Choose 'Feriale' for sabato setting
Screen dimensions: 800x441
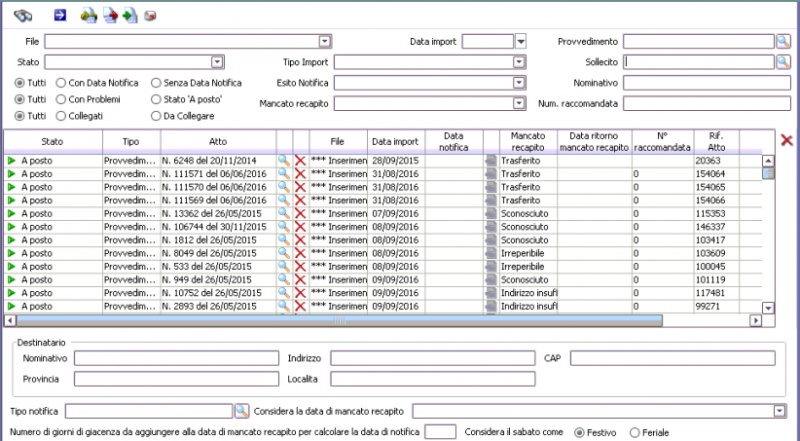coord(634,432)
